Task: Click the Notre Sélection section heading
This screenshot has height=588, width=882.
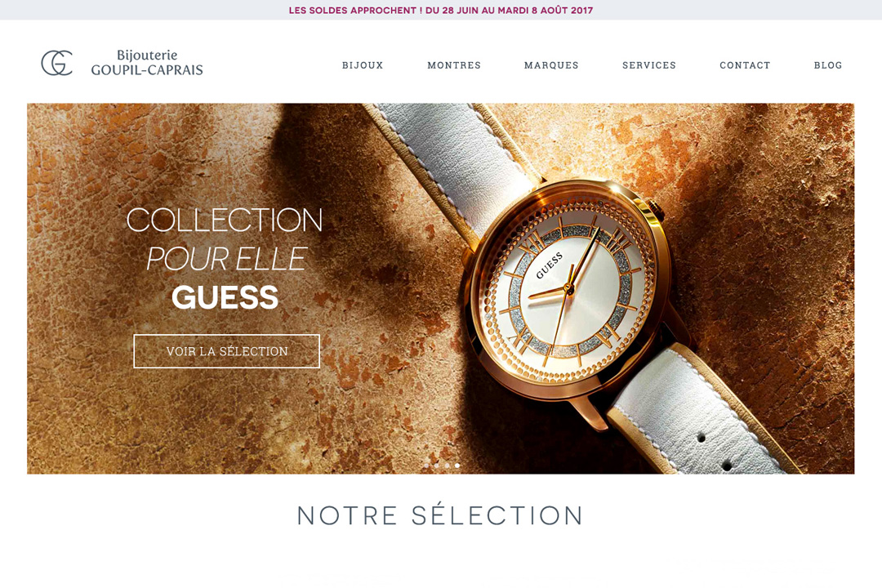Action: point(440,515)
